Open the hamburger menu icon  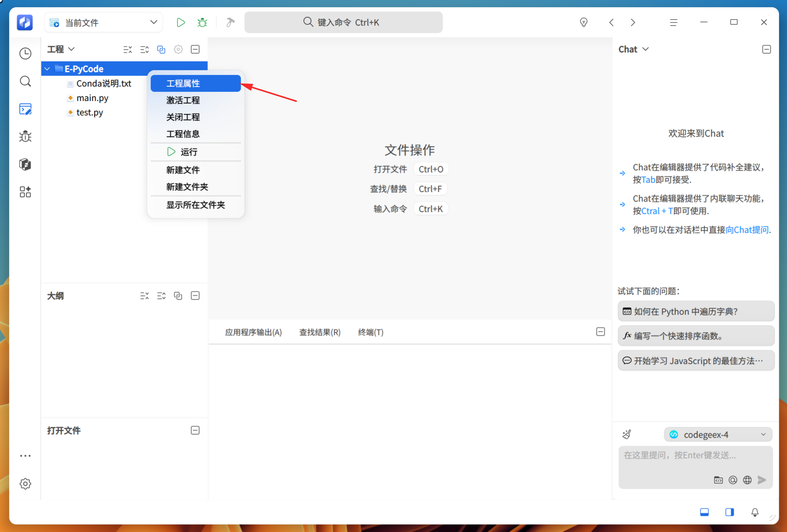point(673,22)
